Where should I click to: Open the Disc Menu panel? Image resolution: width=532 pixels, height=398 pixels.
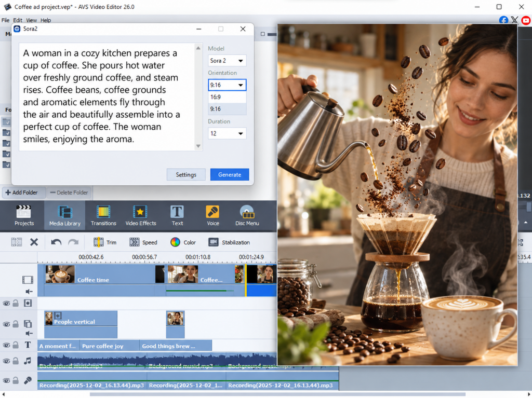tap(247, 216)
